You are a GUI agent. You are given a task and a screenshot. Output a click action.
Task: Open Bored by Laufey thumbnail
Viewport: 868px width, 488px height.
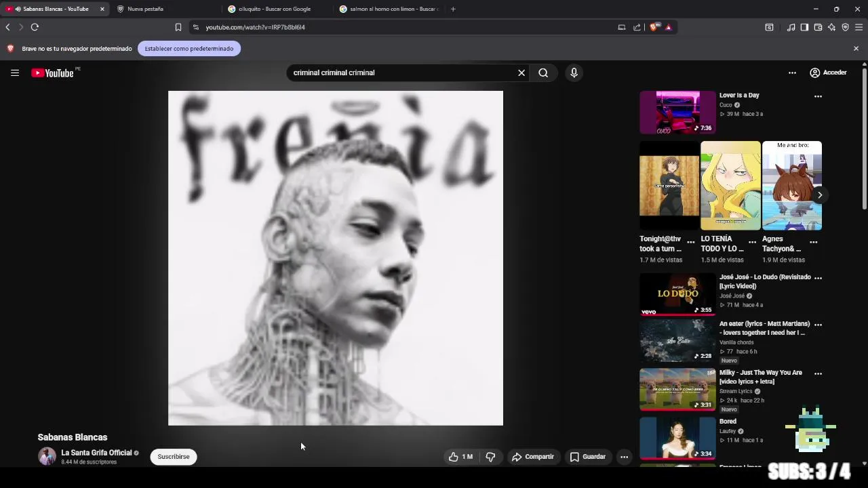[677, 439]
